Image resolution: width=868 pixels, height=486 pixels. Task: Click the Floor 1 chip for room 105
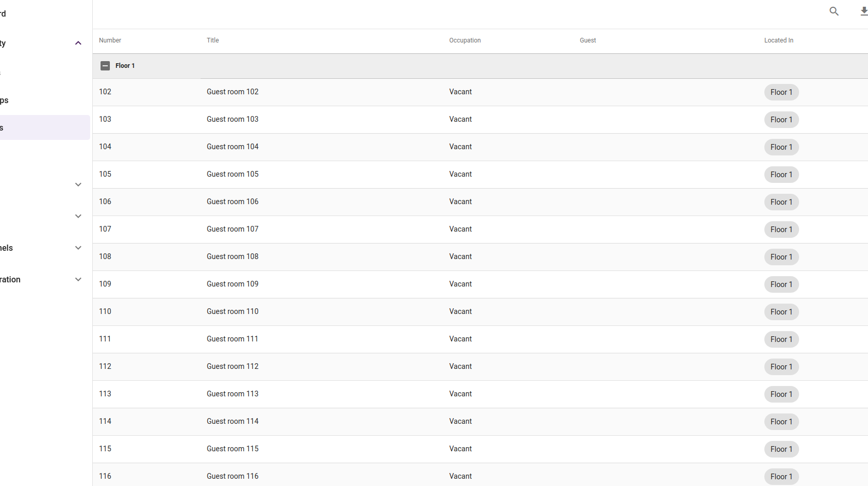pos(781,175)
